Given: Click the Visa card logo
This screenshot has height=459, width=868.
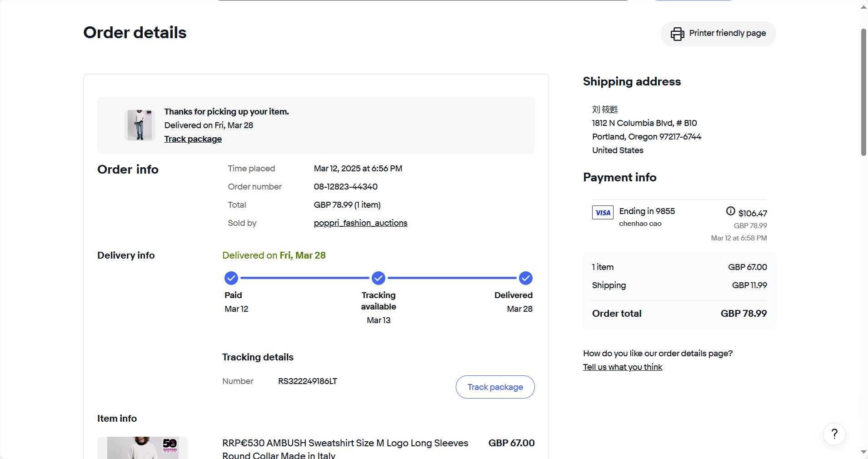Looking at the screenshot, I should 603,212.
